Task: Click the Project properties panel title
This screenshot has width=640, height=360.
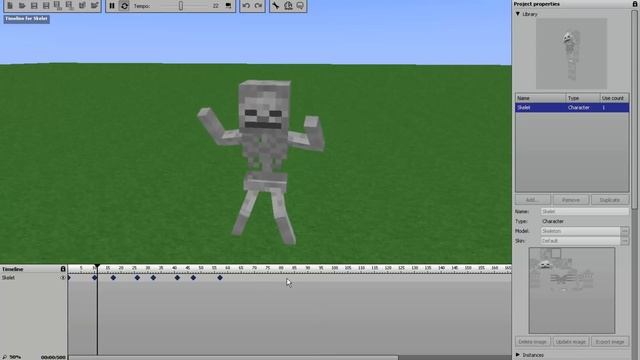Action: [537, 4]
